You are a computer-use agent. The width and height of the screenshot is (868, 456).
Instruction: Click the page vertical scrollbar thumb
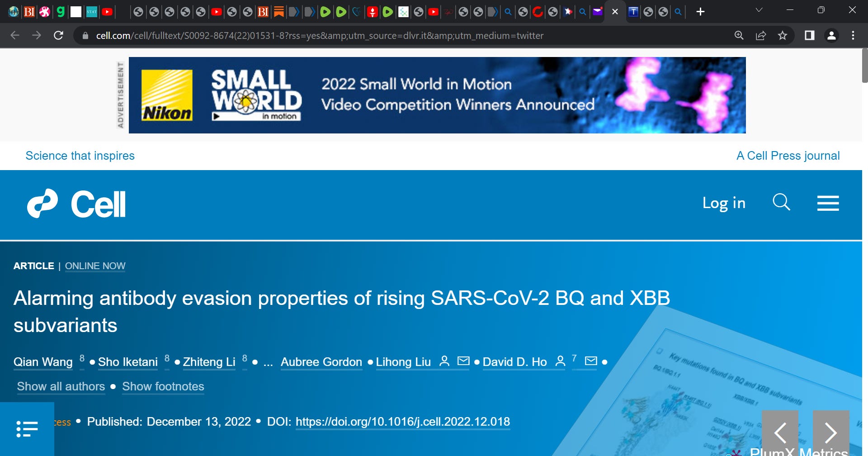pyautogui.click(x=864, y=65)
